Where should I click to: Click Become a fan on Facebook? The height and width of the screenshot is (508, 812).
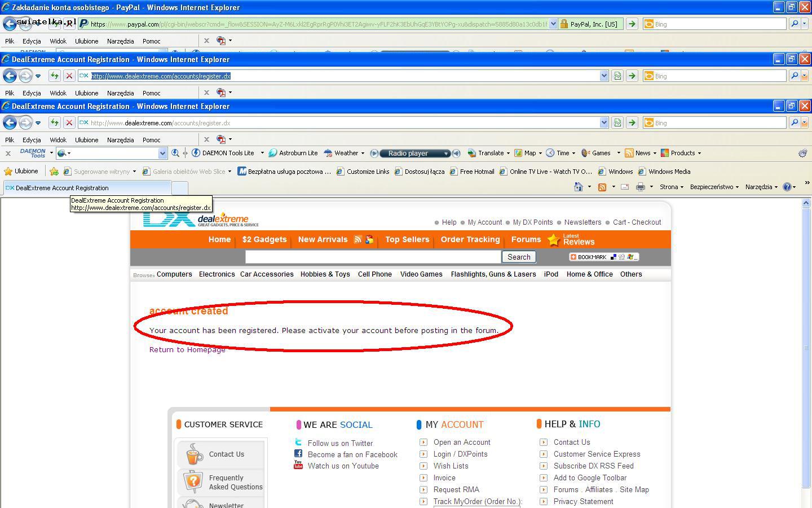[x=352, y=454]
